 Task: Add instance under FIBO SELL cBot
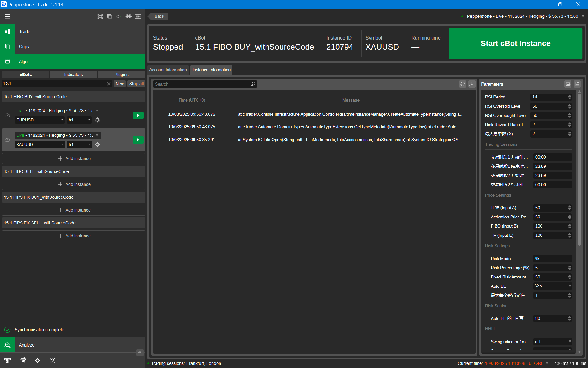(73, 184)
